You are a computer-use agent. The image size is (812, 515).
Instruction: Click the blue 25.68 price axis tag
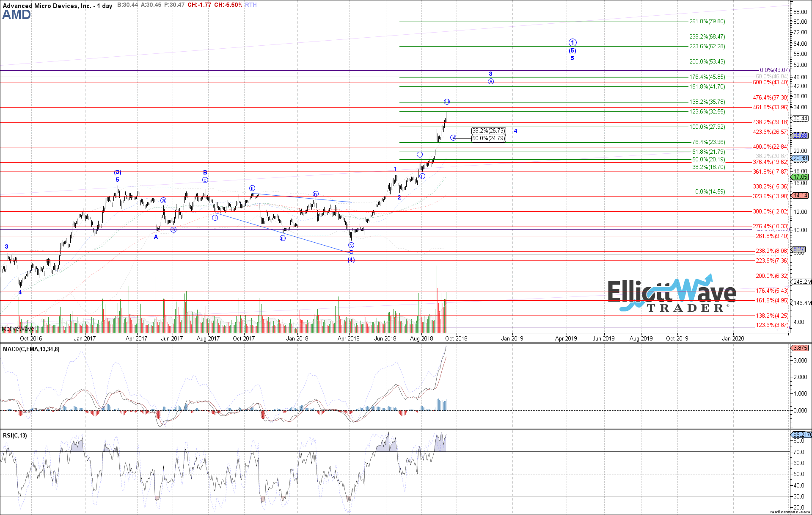(801, 136)
